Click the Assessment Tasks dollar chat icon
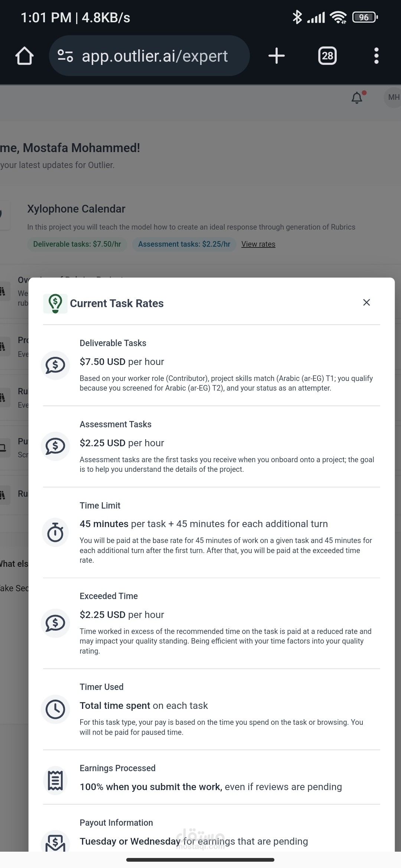Screen dimensions: 401x868 coord(55,446)
